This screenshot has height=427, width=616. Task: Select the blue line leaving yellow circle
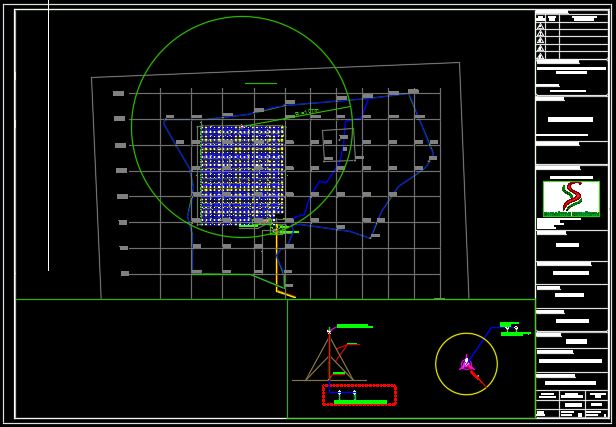click(x=485, y=342)
